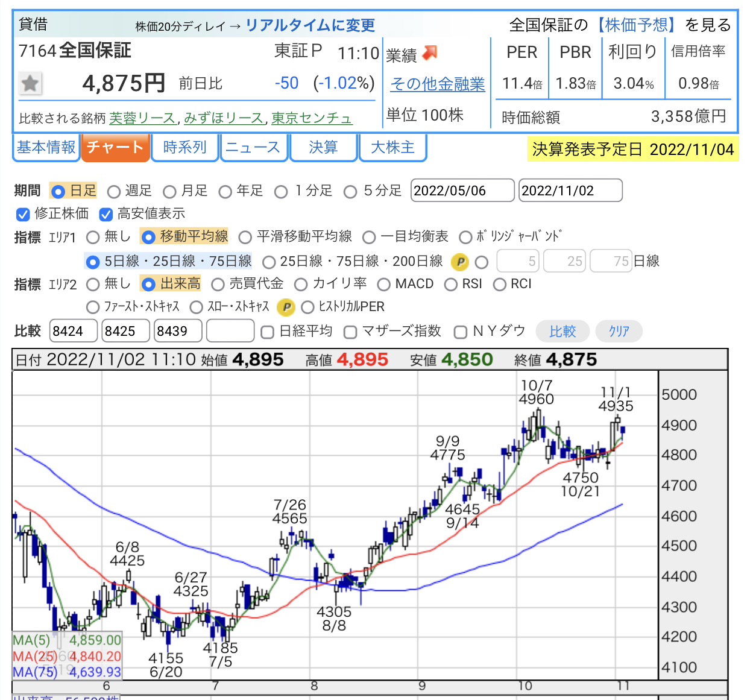
Task: Click the orange performance arrow icon
Action: (429, 54)
